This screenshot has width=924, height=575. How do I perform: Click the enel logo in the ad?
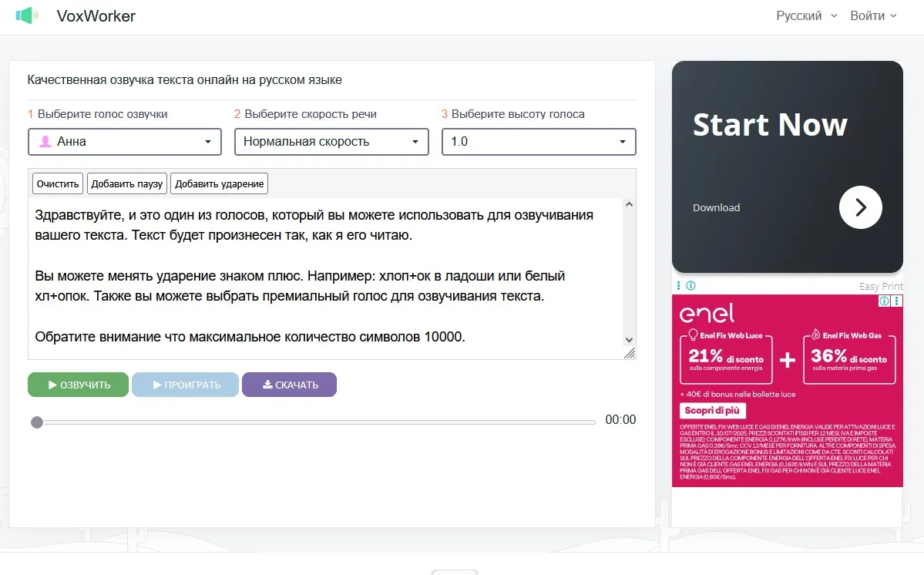point(707,314)
